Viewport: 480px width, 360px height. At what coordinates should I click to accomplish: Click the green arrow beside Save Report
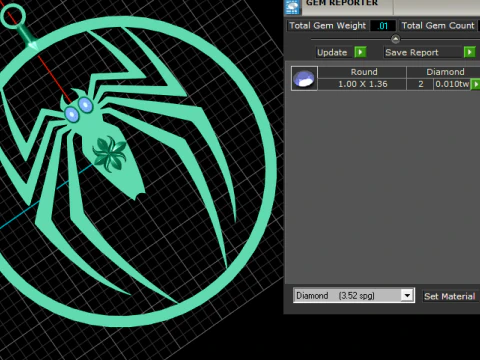[x=469, y=52]
